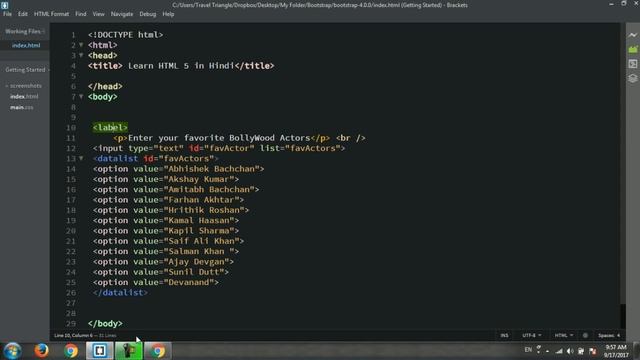
Task: Click the option value Farhan Akhtar line
Action: click(x=168, y=200)
